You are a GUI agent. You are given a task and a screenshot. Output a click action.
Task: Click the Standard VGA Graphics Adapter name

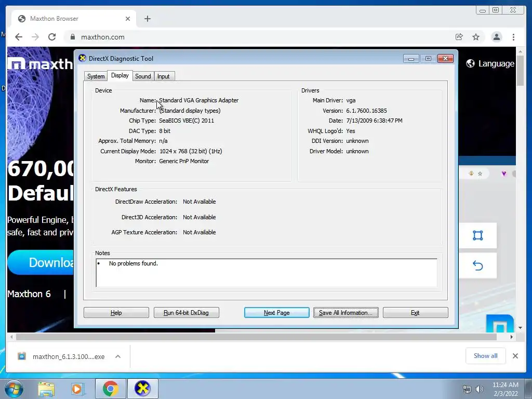pos(199,100)
